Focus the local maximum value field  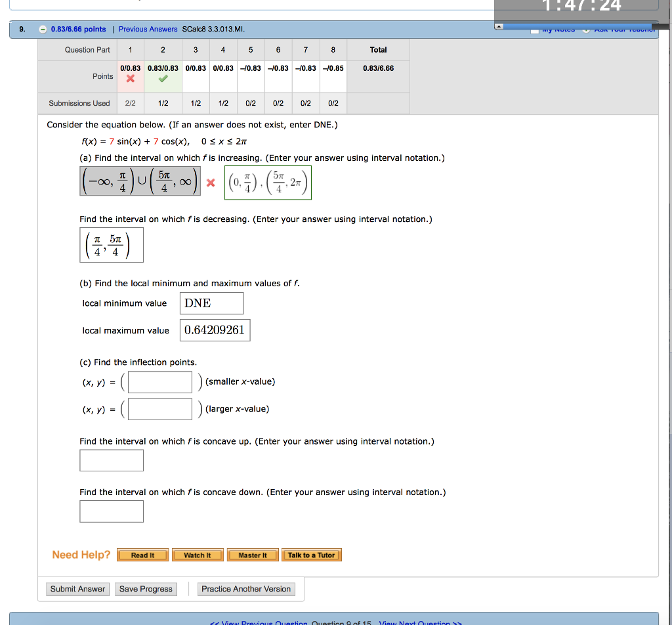click(215, 330)
